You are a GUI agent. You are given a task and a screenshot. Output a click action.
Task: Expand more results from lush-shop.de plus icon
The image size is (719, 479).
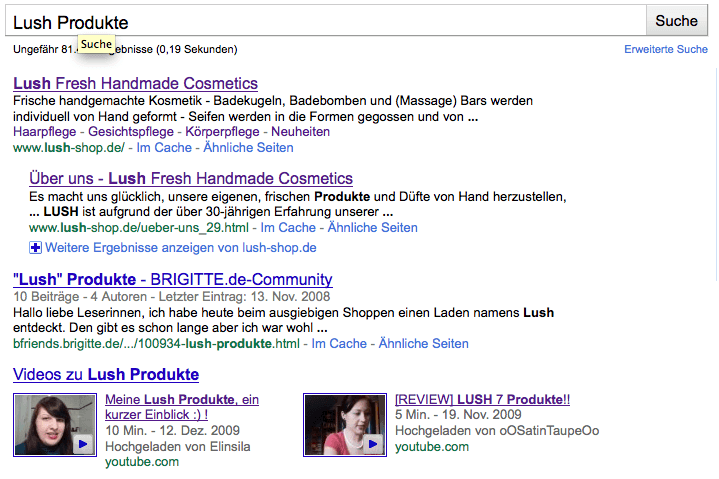coord(35,248)
